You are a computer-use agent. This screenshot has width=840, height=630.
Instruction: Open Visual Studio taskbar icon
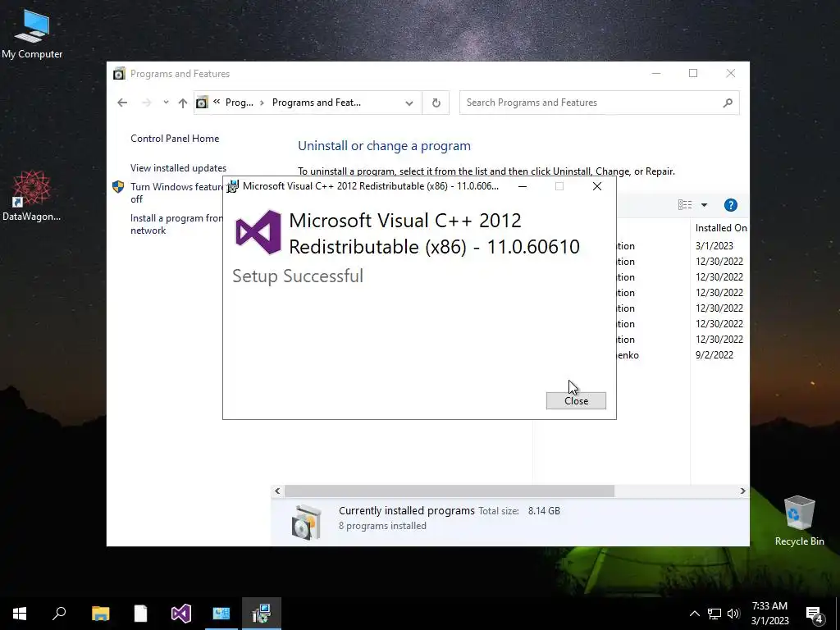pyautogui.click(x=181, y=614)
